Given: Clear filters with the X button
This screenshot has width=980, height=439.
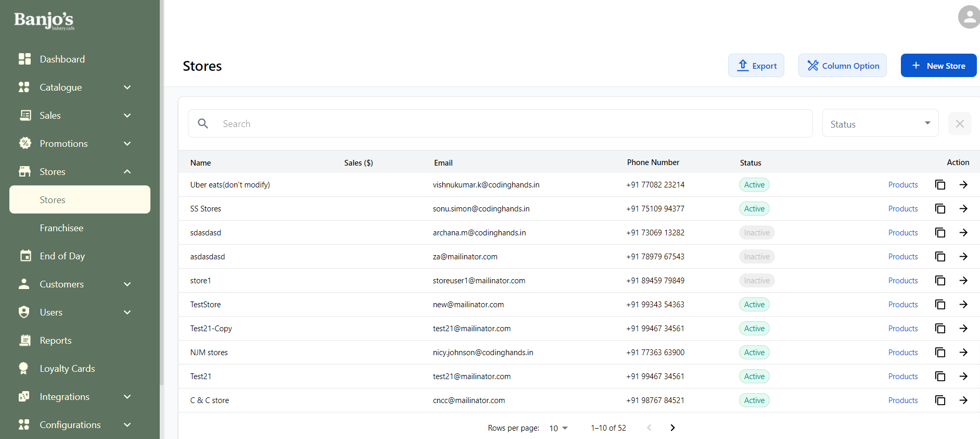Looking at the screenshot, I should click(960, 124).
